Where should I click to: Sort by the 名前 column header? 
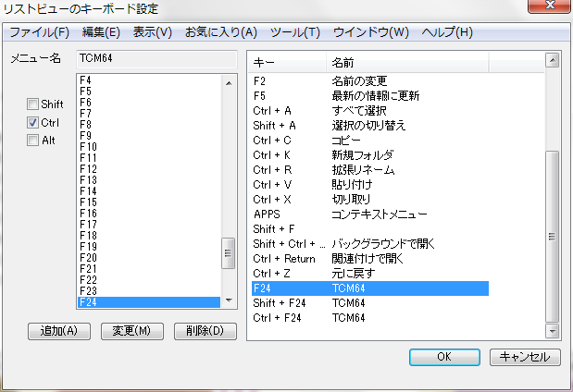407,63
